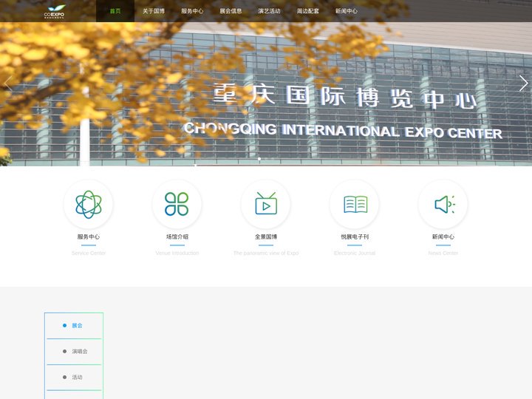Click 'The panoramic view of Expo' text

click(x=266, y=253)
